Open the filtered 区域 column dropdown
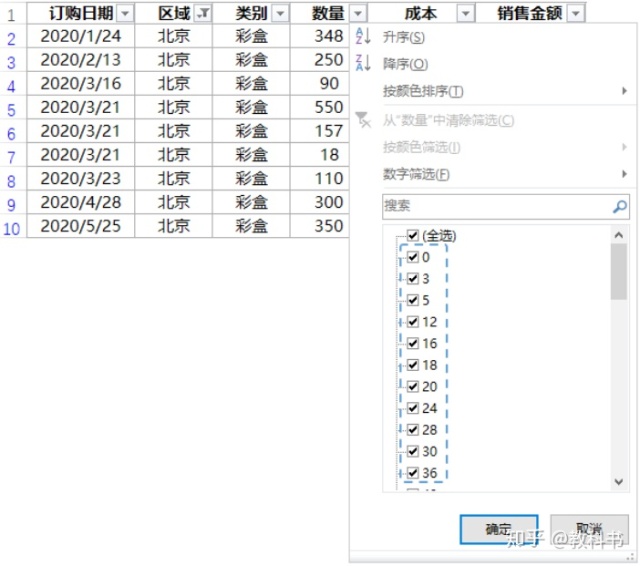The height and width of the screenshot is (566, 640). pyautogui.click(x=203, y=14)
